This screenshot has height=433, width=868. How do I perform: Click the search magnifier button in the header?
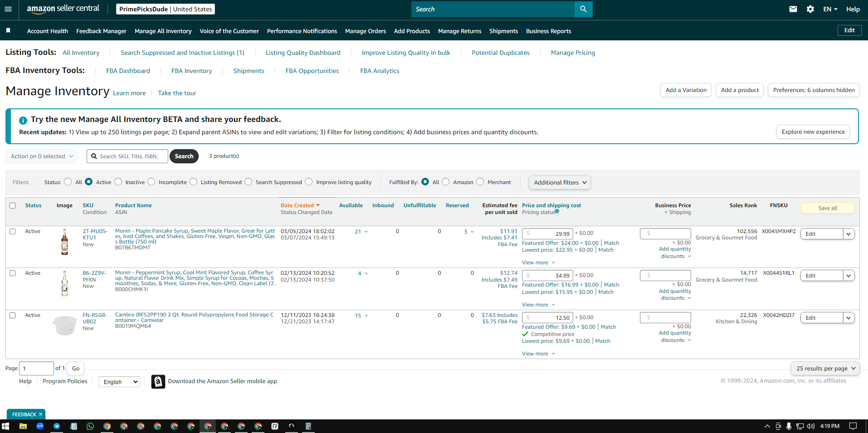(x=583, y=9)
